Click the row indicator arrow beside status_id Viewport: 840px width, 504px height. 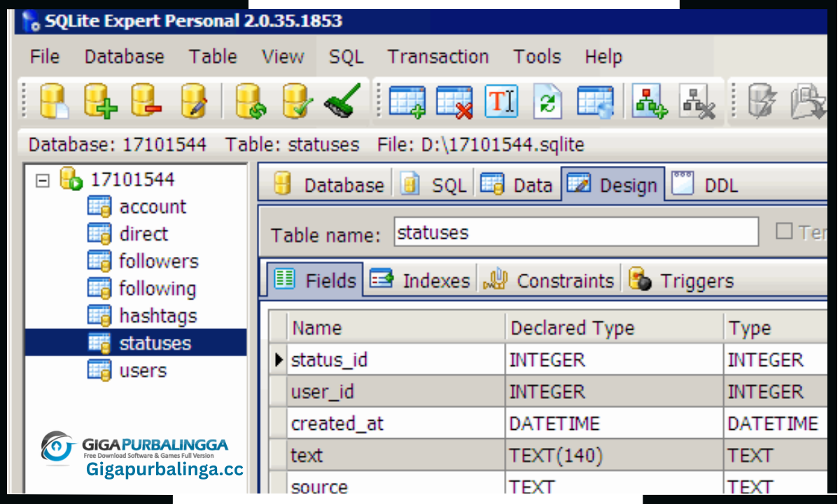pyautogui.click(x=279, y=360)
